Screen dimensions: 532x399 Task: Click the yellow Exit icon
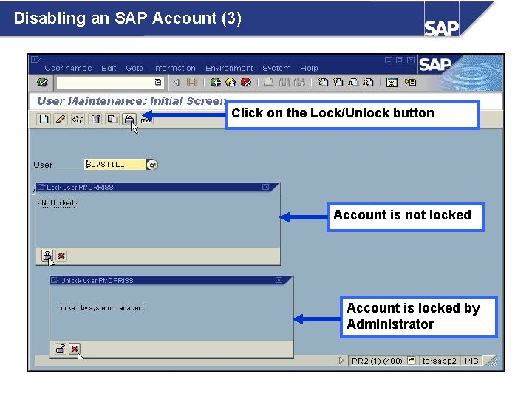click(231, 82)
